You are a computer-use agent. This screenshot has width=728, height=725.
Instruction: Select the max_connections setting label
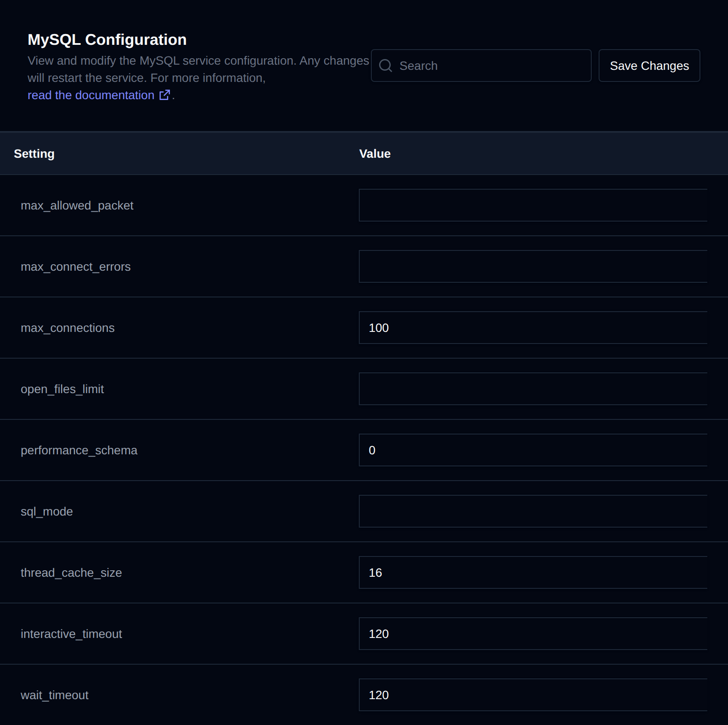68,328
